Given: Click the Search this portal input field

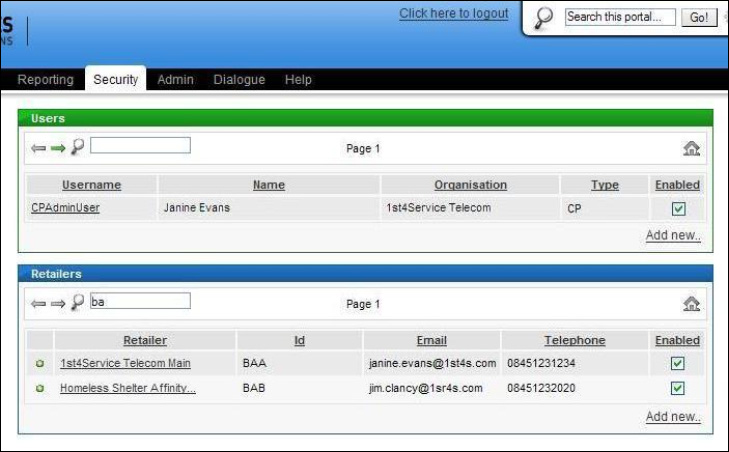Looking at the screenshot, I should pyautogui.click(x=620, y=18).
